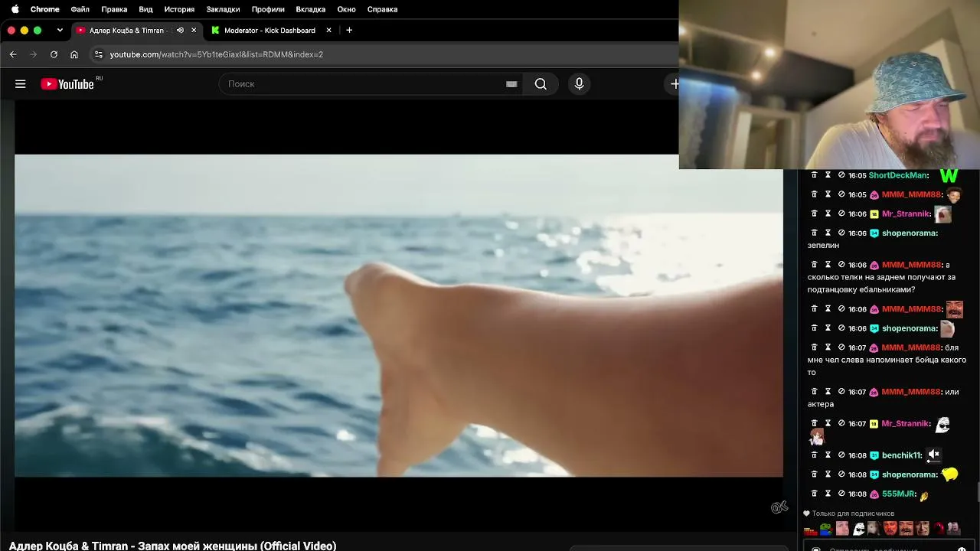Ban MMM_MMM88 on the 'или актера' message
980x551 pixels.
pyautogui.click(x=841, y=392)
